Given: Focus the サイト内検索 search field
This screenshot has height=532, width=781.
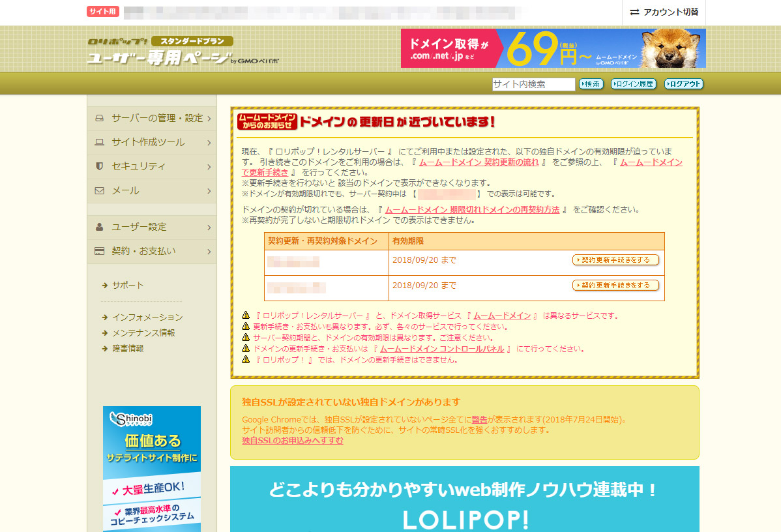Looking at the screenshot, I should (533, 84).
